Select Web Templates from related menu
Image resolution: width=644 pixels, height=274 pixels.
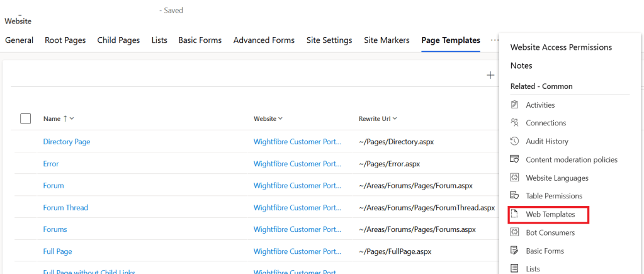tap(550, 214)
